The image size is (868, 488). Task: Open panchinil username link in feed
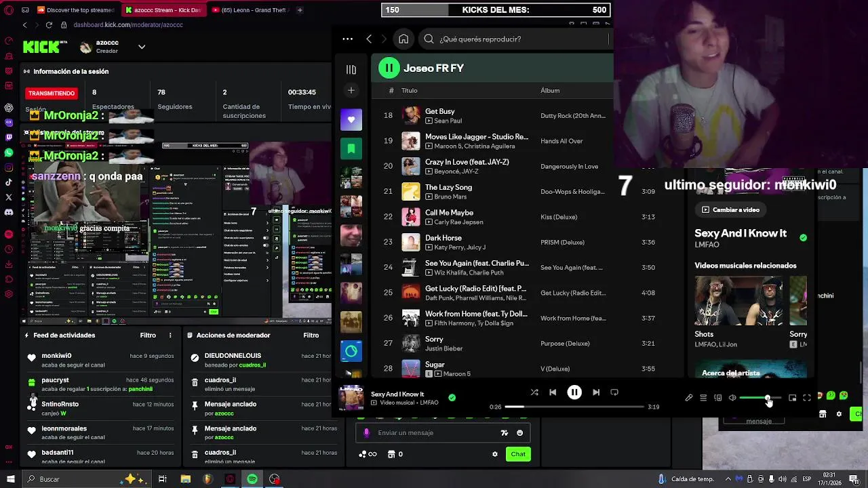coord(140,389)
